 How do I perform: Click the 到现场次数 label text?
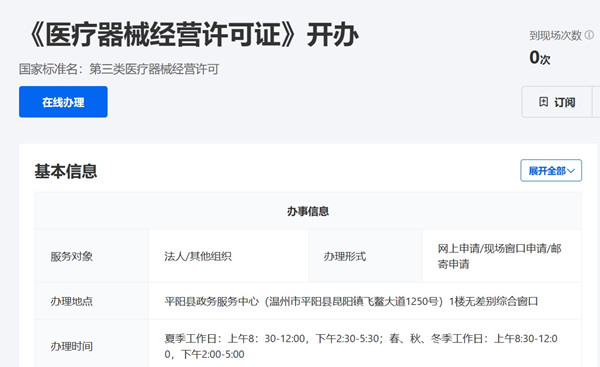tap(556, 35)
